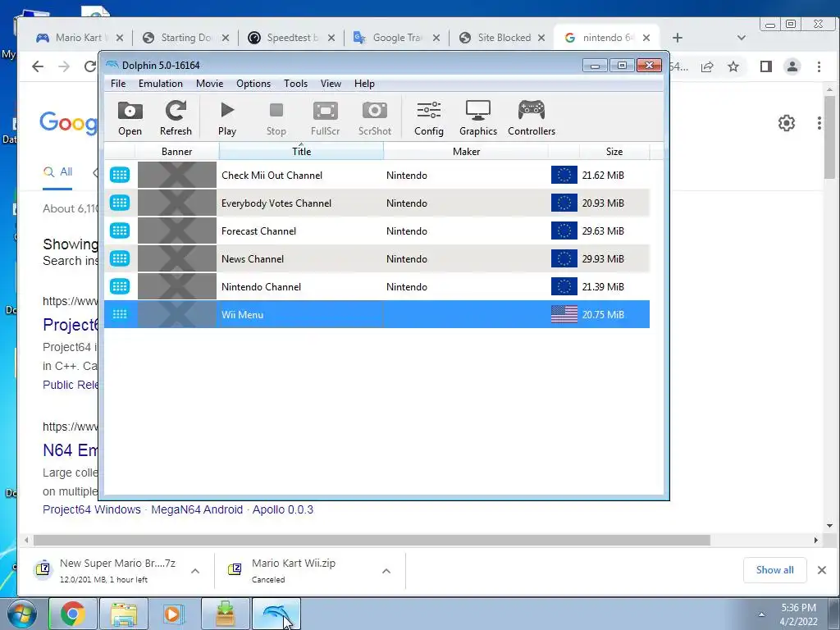Viewport: 840px width, 630px height.
Task: Select the Forecast Channel title
Action: tap(258, 231)
